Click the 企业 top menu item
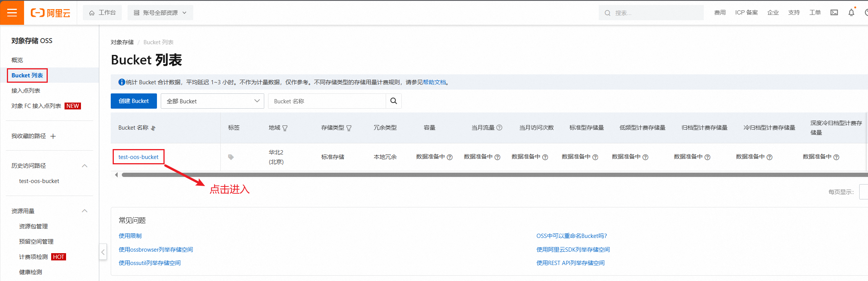Image resolution: width=868 pixels, height=281 pixels. pyautogui.click(x=773, y=13)
